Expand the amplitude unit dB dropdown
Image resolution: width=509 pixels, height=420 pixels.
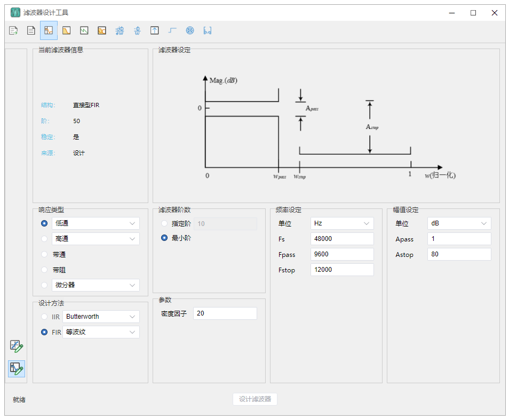click(x=459, y=223)
